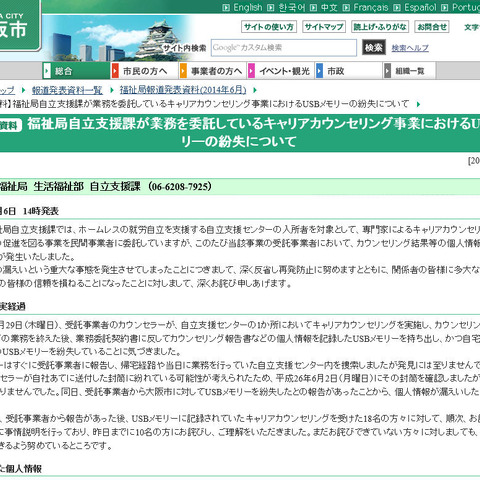This screenshot has height=480, width=480.
Task: Click the arrow icon beside English
Action: pos(226,7)
